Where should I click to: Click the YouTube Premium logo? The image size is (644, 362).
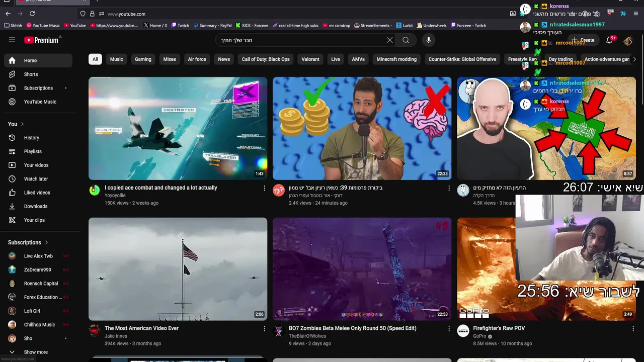[x=41, y=40]
